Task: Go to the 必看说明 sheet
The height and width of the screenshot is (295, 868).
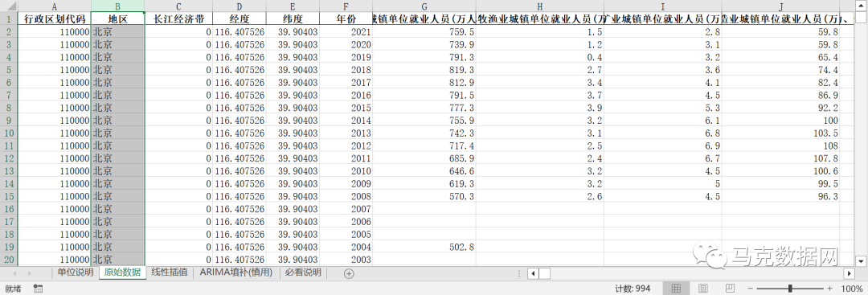Action: [x=303, y=272]
